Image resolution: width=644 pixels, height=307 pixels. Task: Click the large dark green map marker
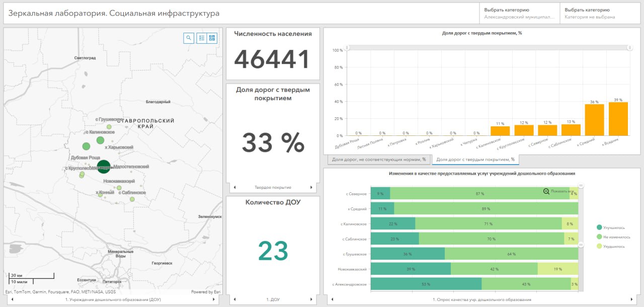coord(104,167)
